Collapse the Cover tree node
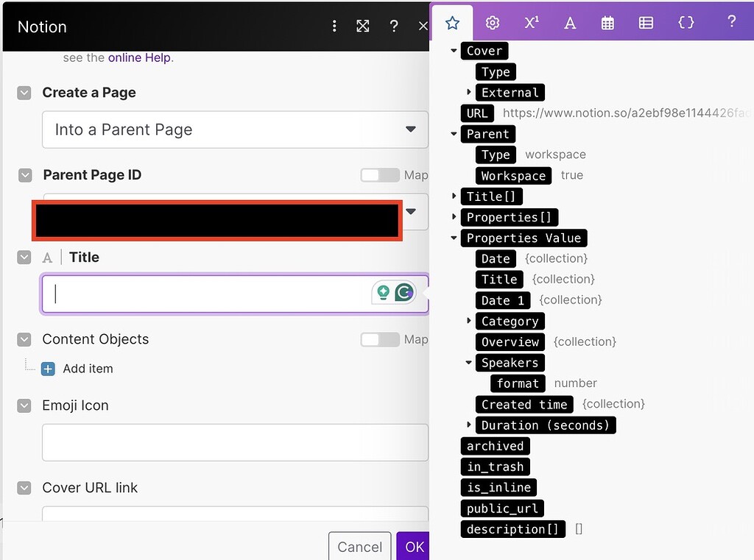The height and width of the screenshot is (560, 754). tap(452, 51)
